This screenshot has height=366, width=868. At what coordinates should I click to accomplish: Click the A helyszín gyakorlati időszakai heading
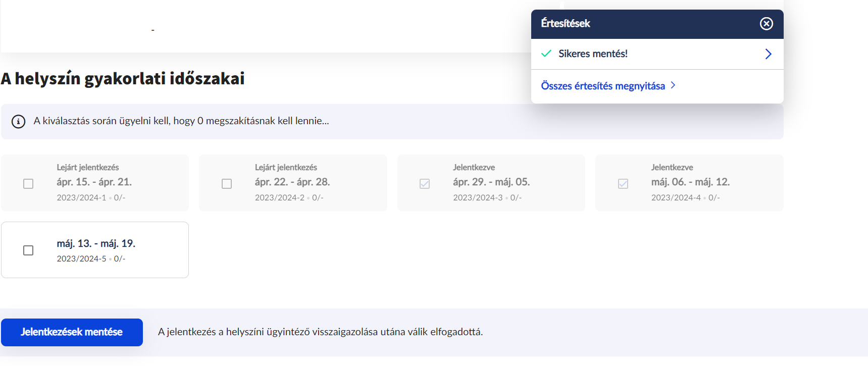[123, 79]
